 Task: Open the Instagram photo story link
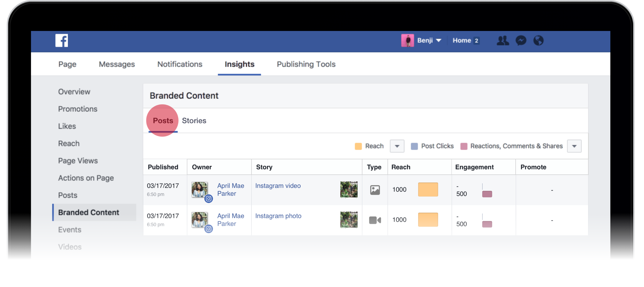[278, 216]
